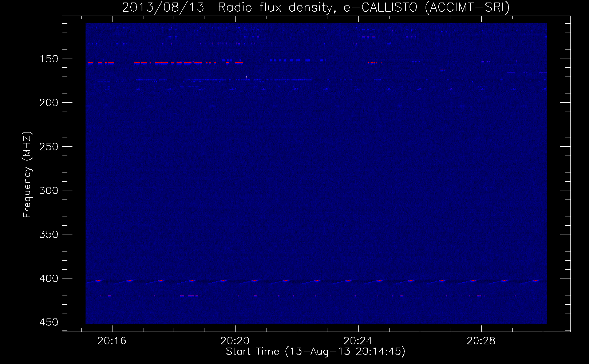This screenshot has height=364, width=589.
Task: Click the 'Start Time (13-Aug-13 20:14:45)' label
Action: (x=316, y=352)
